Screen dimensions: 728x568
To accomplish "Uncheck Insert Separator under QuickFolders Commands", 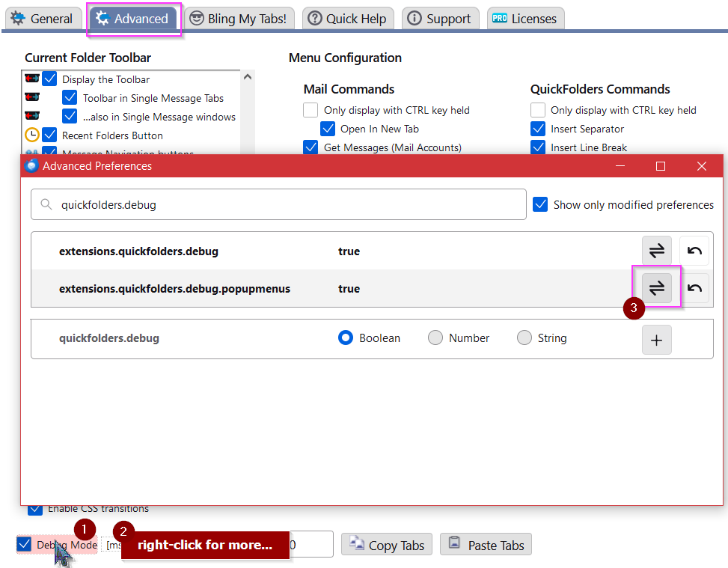I will pos(538,128).
